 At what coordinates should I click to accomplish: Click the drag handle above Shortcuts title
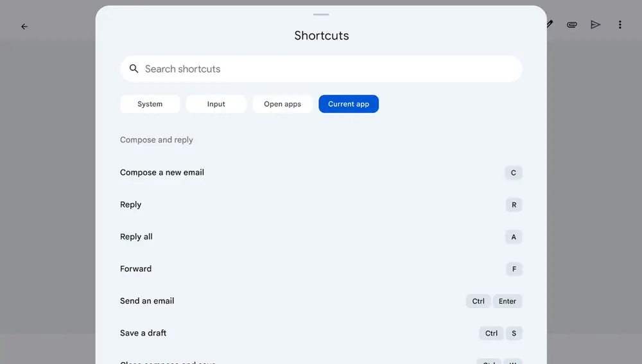pyautogui.click(x=321, y=14)
